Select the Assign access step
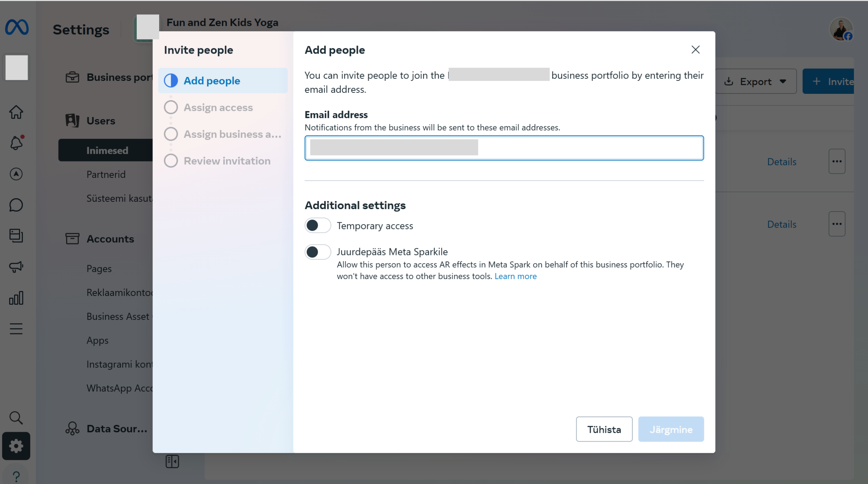Image resolution: width=868 pixels, height=484 pixels. coord(218,108)
